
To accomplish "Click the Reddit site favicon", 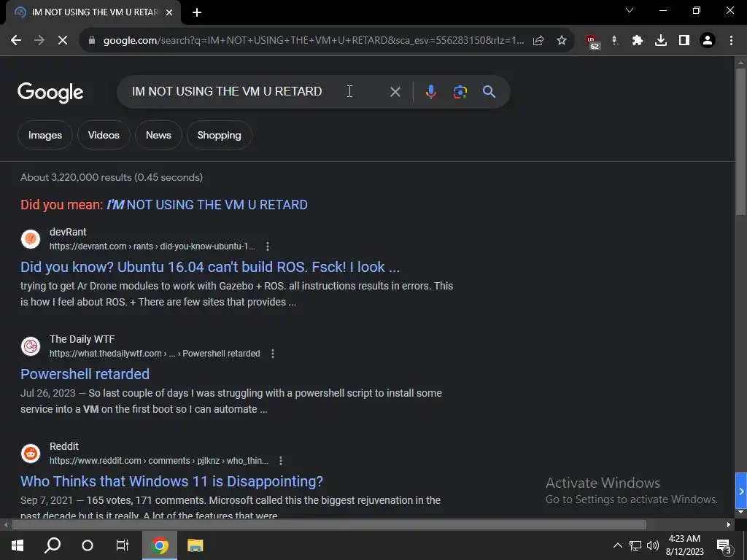I will (31, 454).
